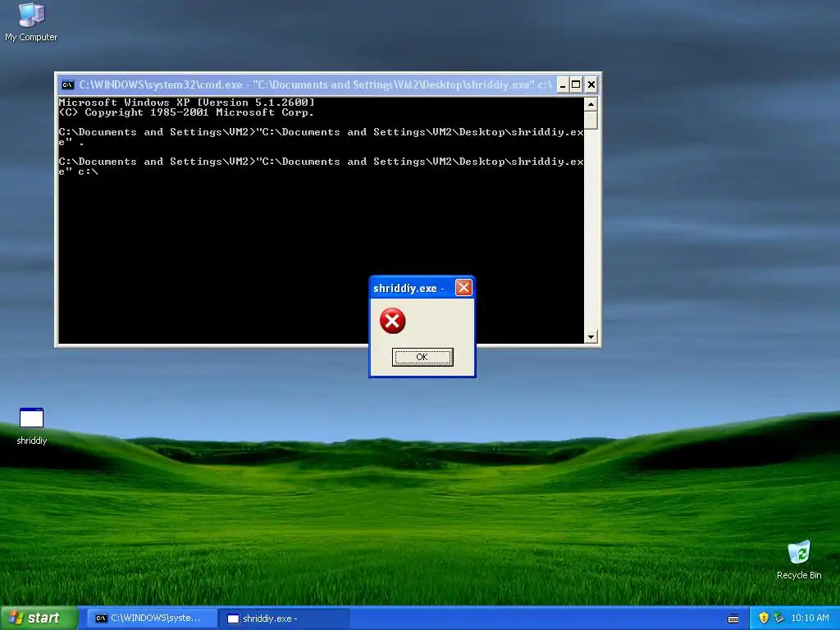Open the security shield tray icon

point(764,618)
